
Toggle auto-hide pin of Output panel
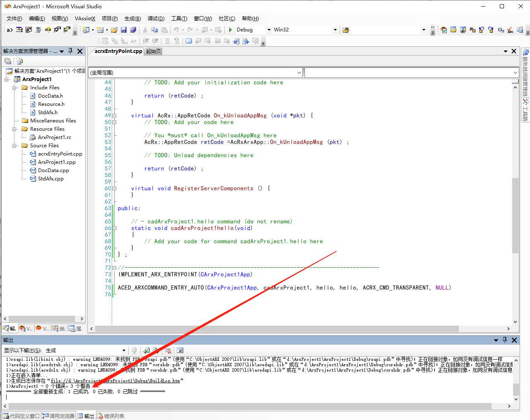(505, 340)
